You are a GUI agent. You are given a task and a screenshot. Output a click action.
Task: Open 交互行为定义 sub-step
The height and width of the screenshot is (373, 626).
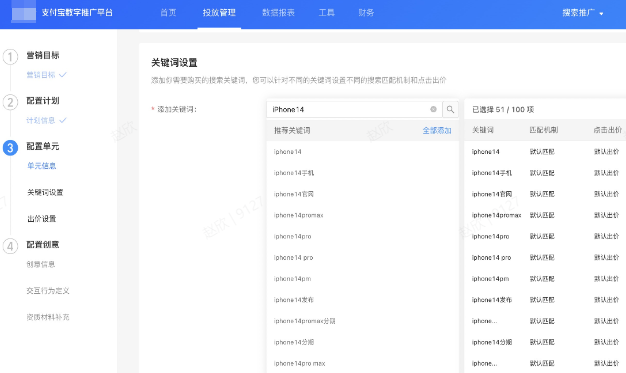click(x=48, y=291)
